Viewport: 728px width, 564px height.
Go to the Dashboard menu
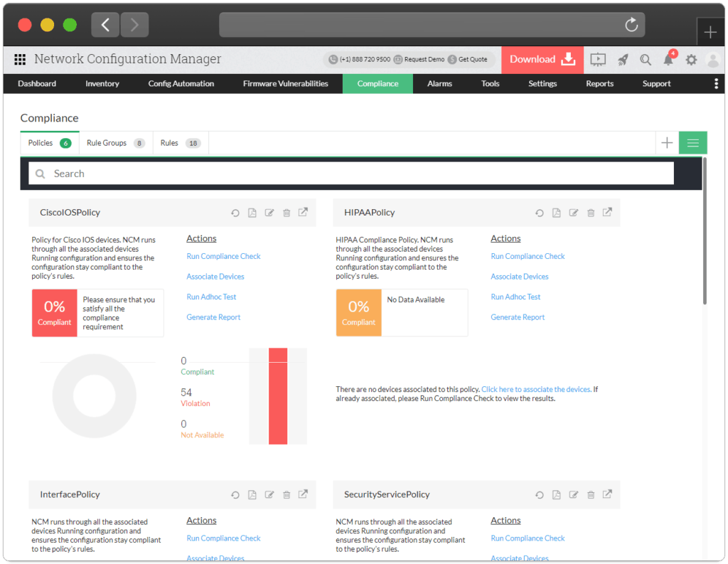point(37,84)
